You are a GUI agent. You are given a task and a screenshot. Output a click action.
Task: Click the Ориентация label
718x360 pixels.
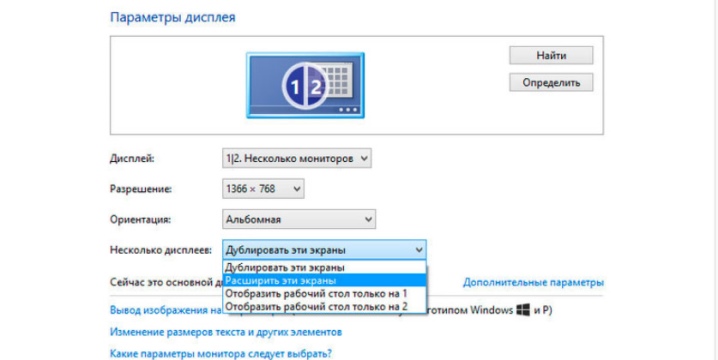click(140, 219)
